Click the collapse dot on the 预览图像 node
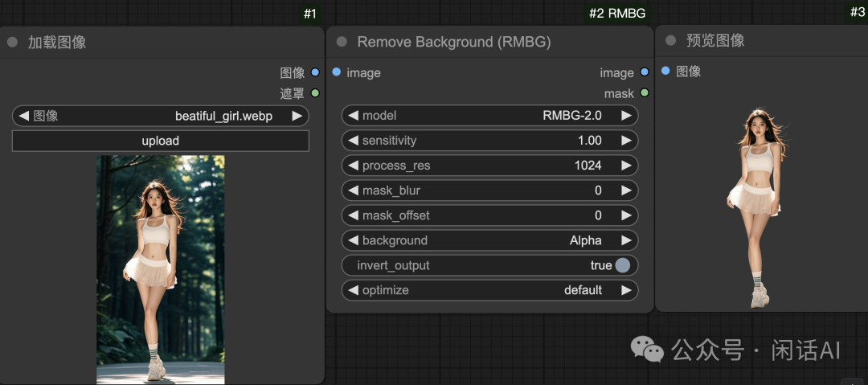Viewport: 868px width, 385px height. [x=671, y=41]
